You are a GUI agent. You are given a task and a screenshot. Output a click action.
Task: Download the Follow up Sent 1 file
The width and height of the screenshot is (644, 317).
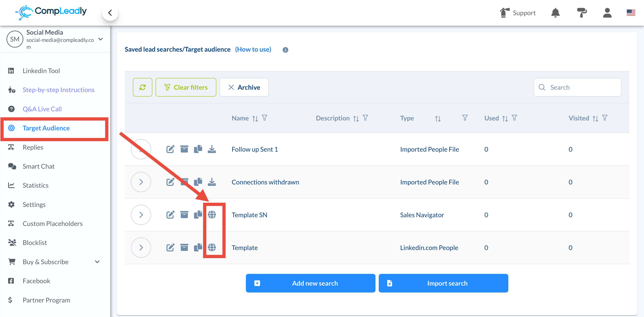pyautogui.click(x=212, y=149)
